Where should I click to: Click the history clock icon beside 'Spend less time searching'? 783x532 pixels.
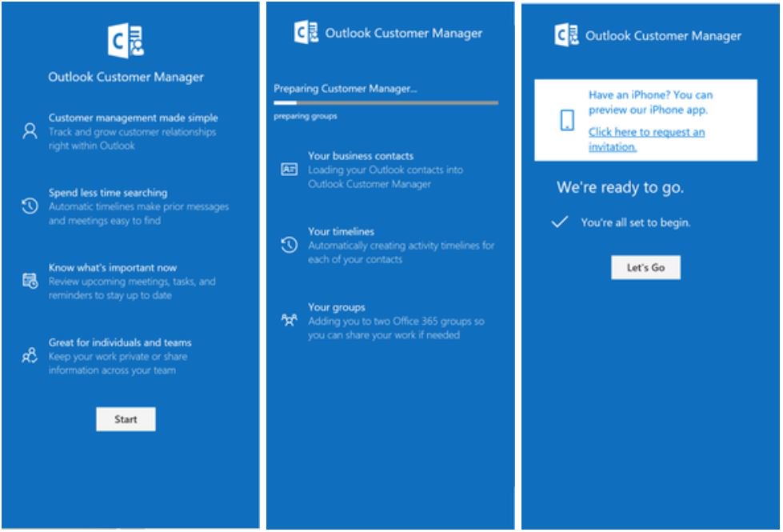pyautogui.click(x=30, y=206)
